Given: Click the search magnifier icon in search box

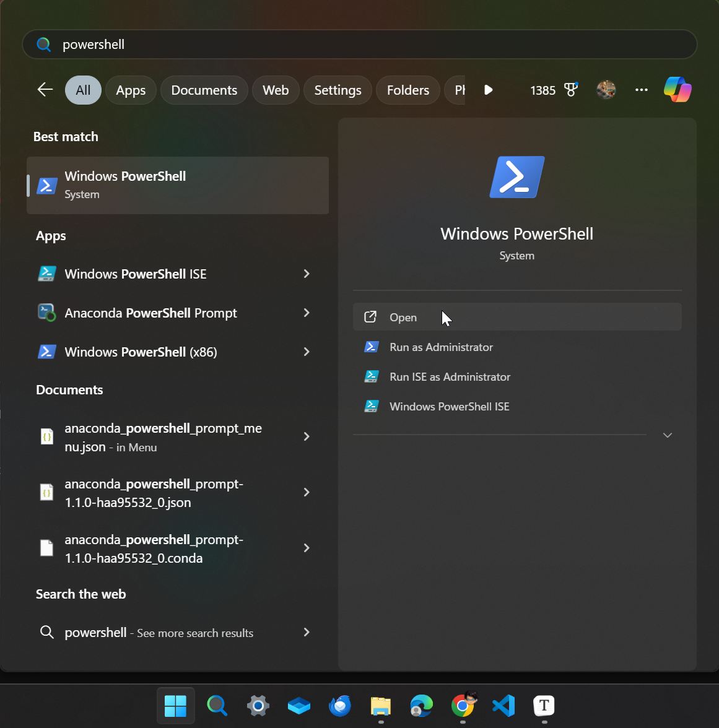Looking at the screenshot, I should [x=43, y=45].
